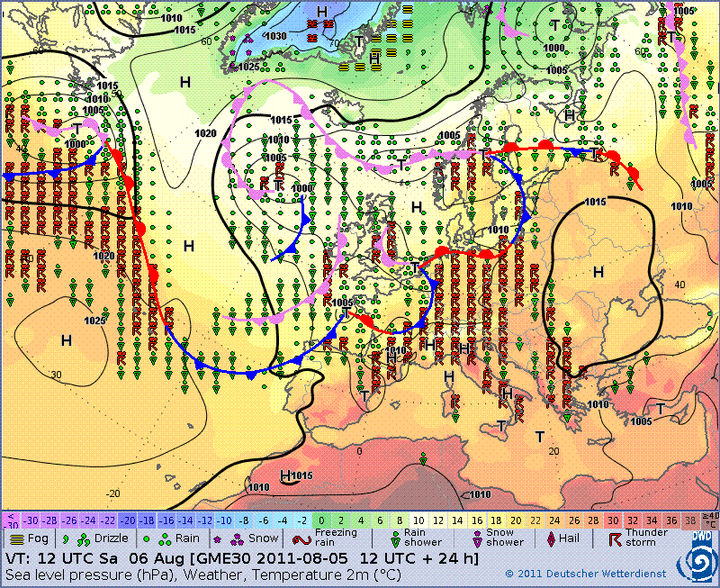Click the Snow shower legend symbol

[478, 538]
